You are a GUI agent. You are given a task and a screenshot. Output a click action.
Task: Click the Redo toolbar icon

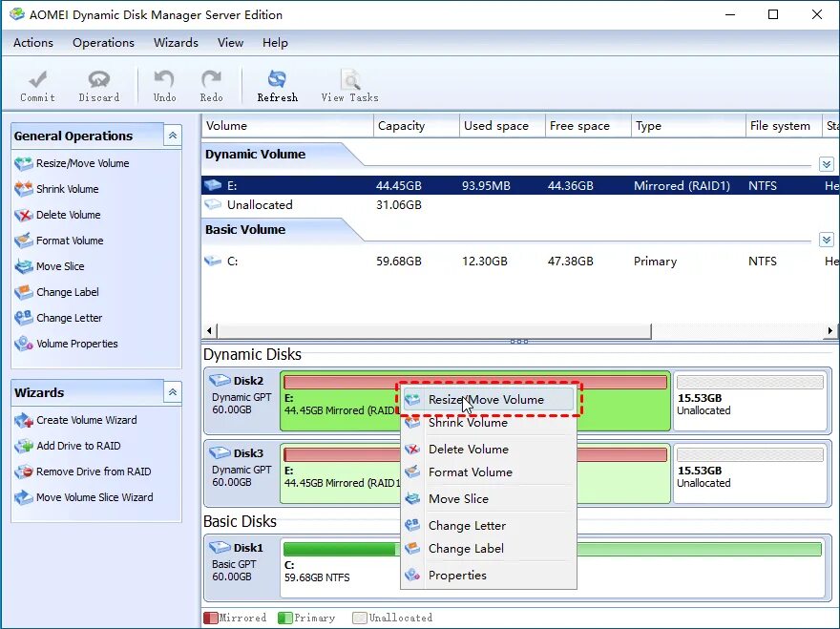click(211, 80)
